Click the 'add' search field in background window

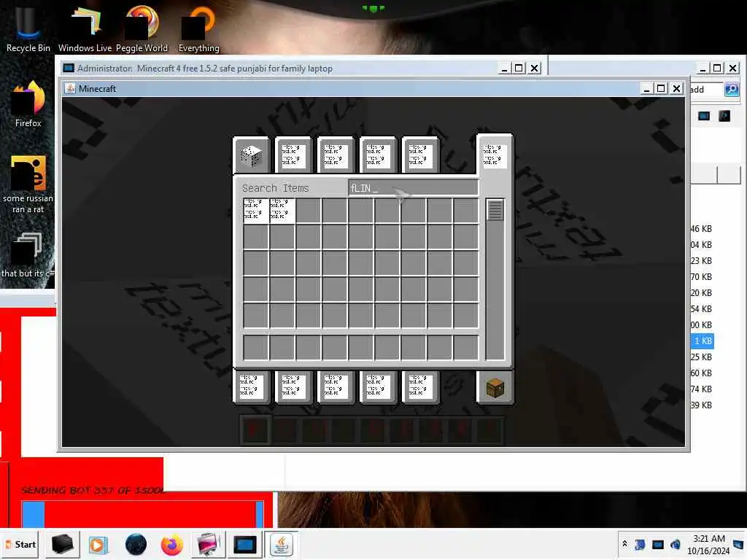(x=707, y=90)
